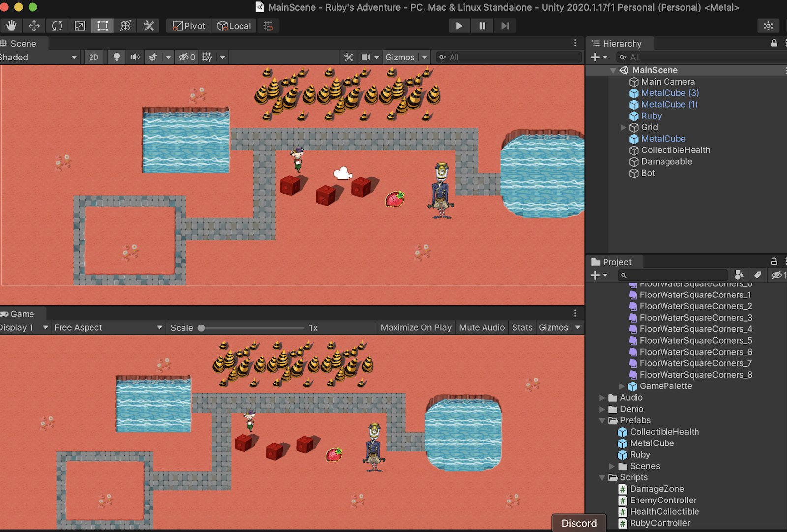The width and height of the screenshot is (787, 532).
Task: Open search by type filter
Action: click(x=739, y=275)
